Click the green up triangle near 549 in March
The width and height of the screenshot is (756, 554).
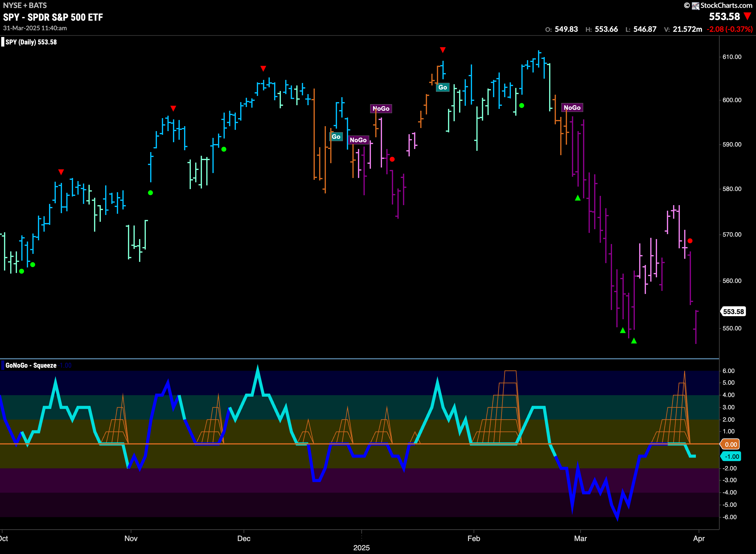(622, 330)
